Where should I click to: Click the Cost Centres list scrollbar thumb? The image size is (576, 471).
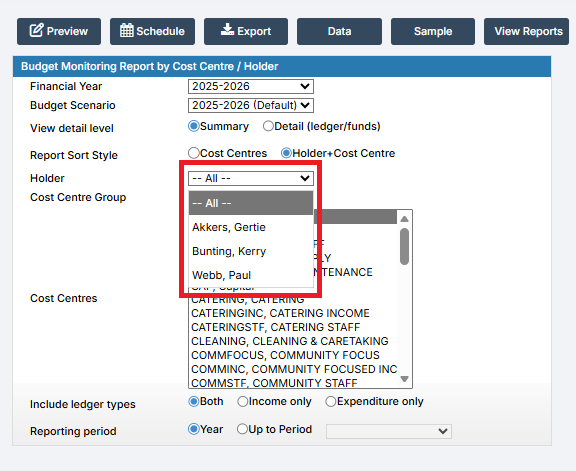coord(404,246)
